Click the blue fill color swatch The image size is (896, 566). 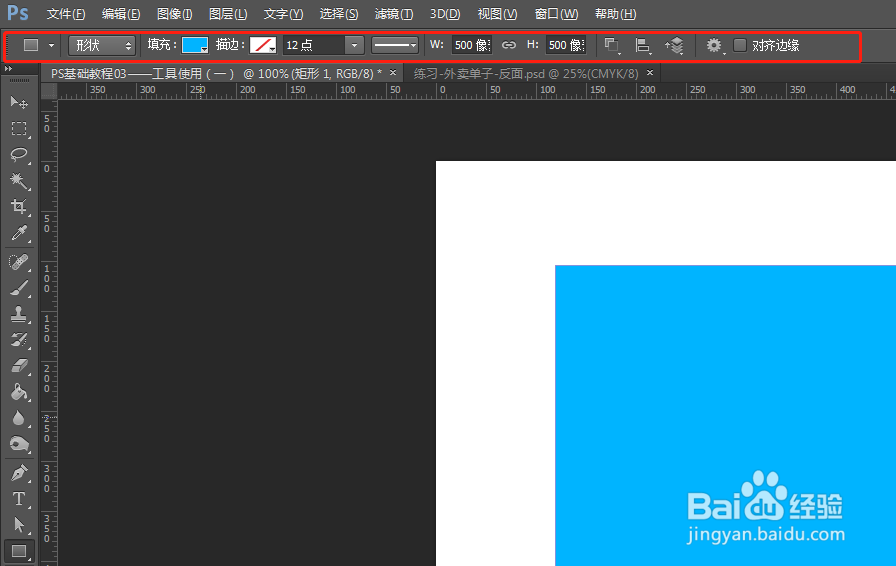coord(195,45)
